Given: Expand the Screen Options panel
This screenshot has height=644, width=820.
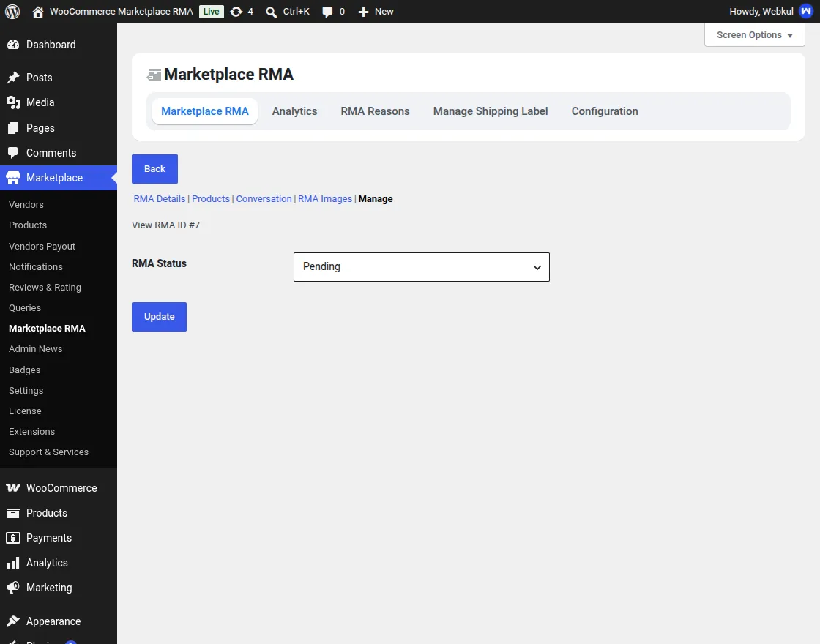Looking at the screenshot, I should click(x=755, y=35).
